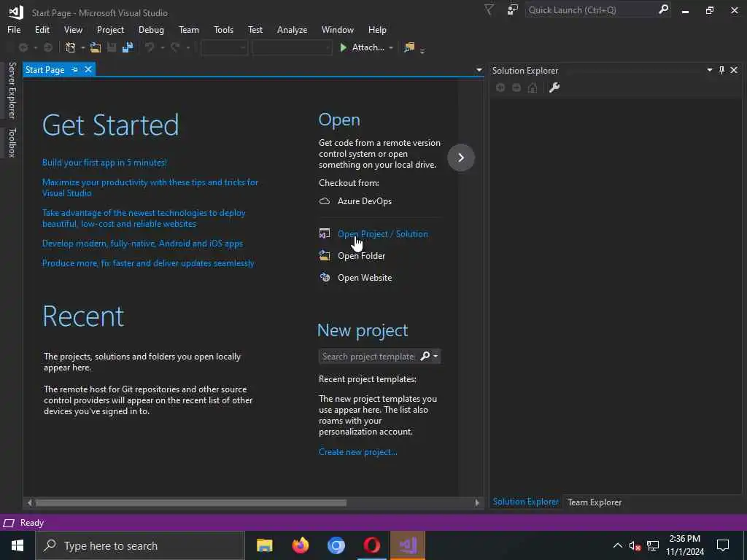Switch to the Team Explorer tab
This screenshot has width=747, height=560.
point(595,502)
